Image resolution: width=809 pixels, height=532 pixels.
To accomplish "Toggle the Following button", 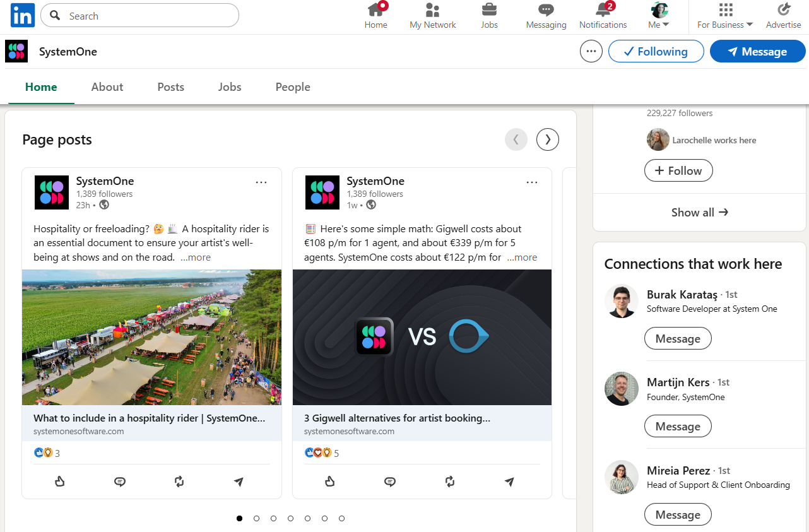I will 656,52.
